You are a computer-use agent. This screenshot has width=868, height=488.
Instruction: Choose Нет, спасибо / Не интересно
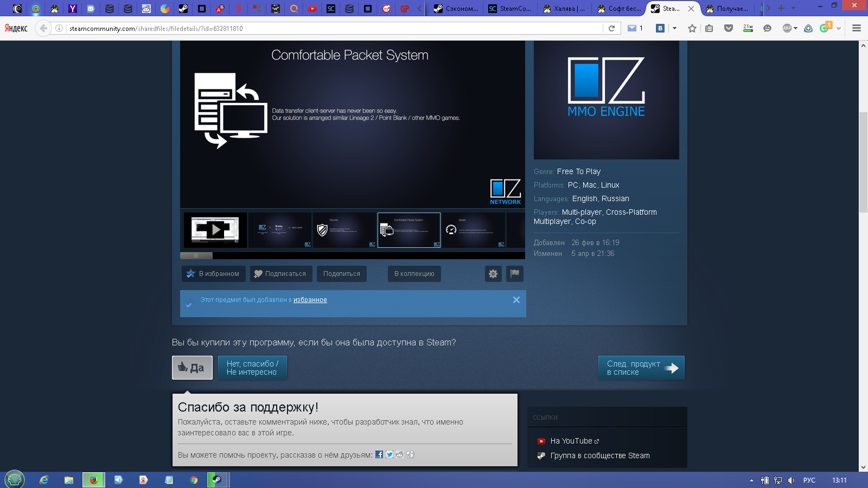click(252, 368)
